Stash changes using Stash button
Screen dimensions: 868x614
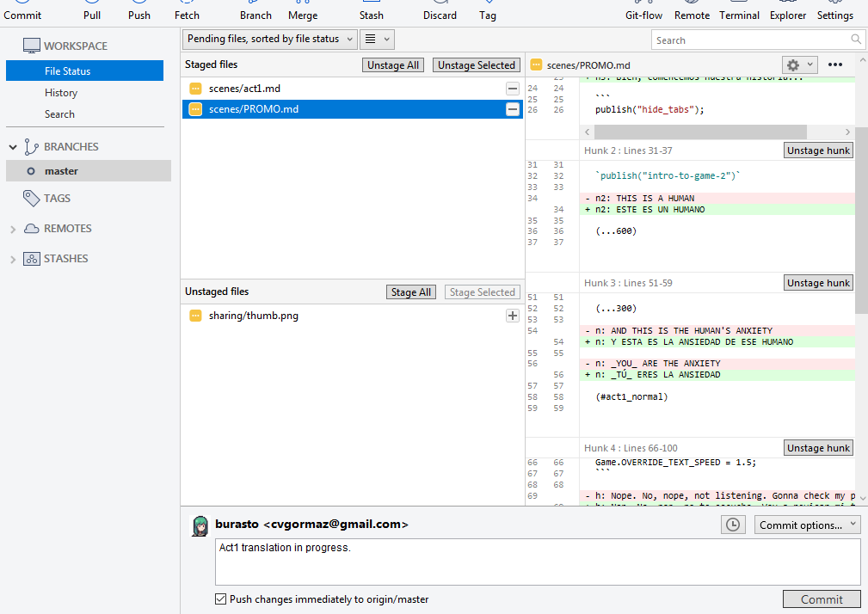pos(371,10)
